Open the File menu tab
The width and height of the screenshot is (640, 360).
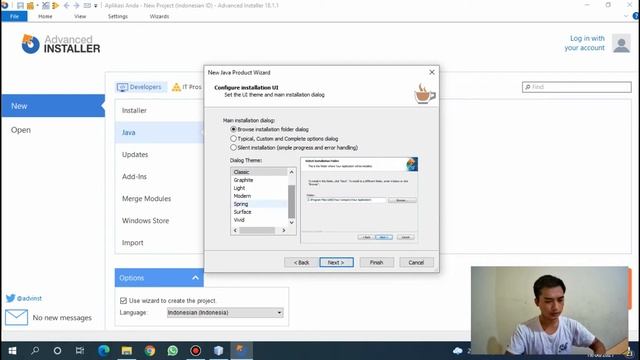tap(14, 16)
